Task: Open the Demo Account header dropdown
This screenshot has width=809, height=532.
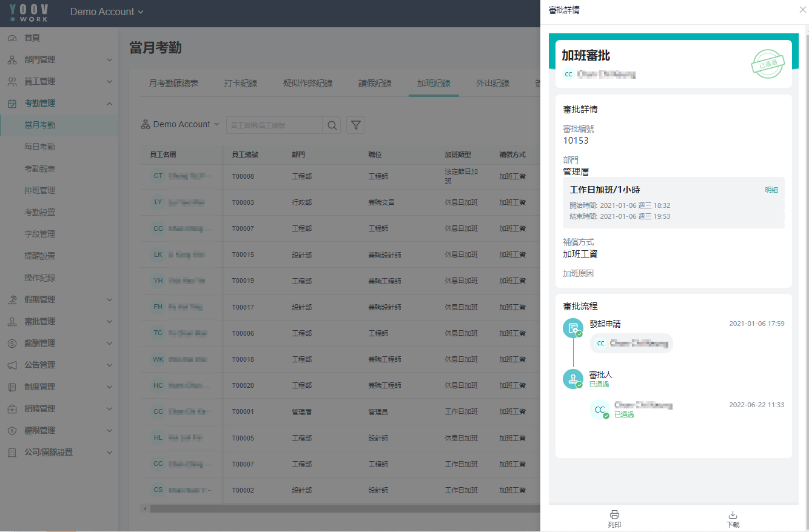Action: (107, 12)
